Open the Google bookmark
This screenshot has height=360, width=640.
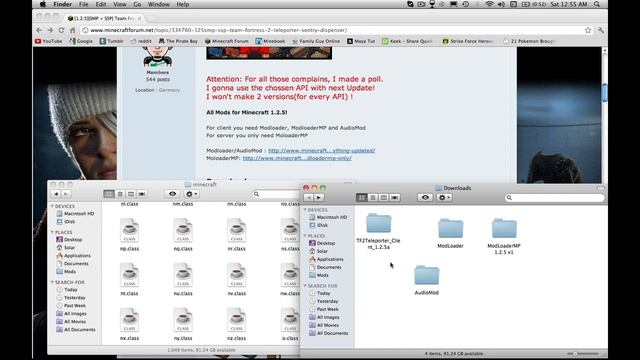pos(81,41)
